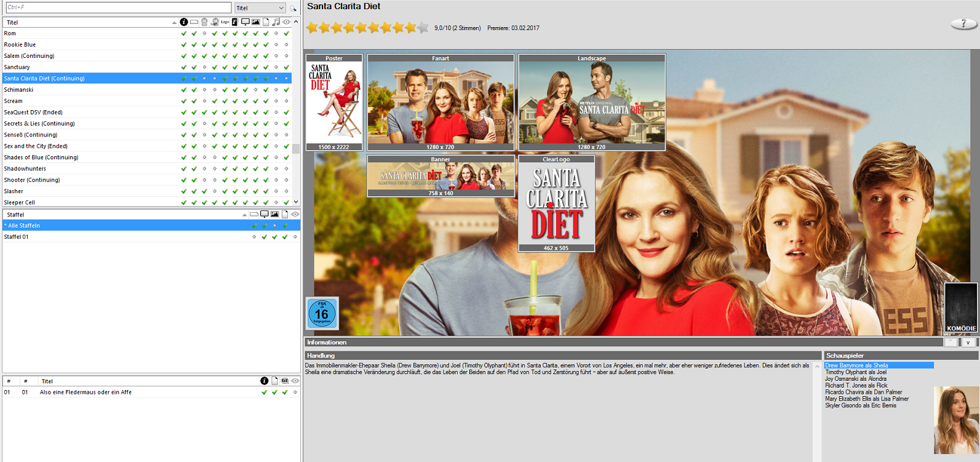Open the Fanart image thumbnail
The width and height of the screenshot is (980, 462).
tap(440, 103)
